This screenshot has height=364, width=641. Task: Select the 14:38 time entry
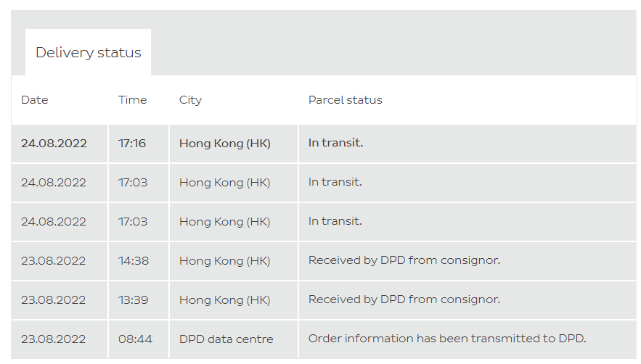(x=134, y=261)
